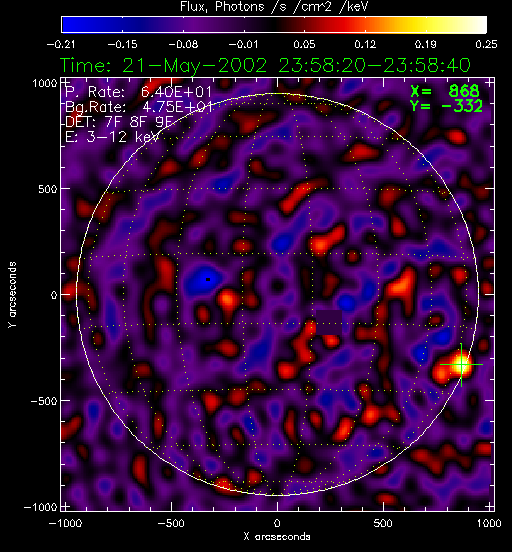Click the 0.12 colorbar tick label
This screenshot has width=512, height=552.
point(365,44)
